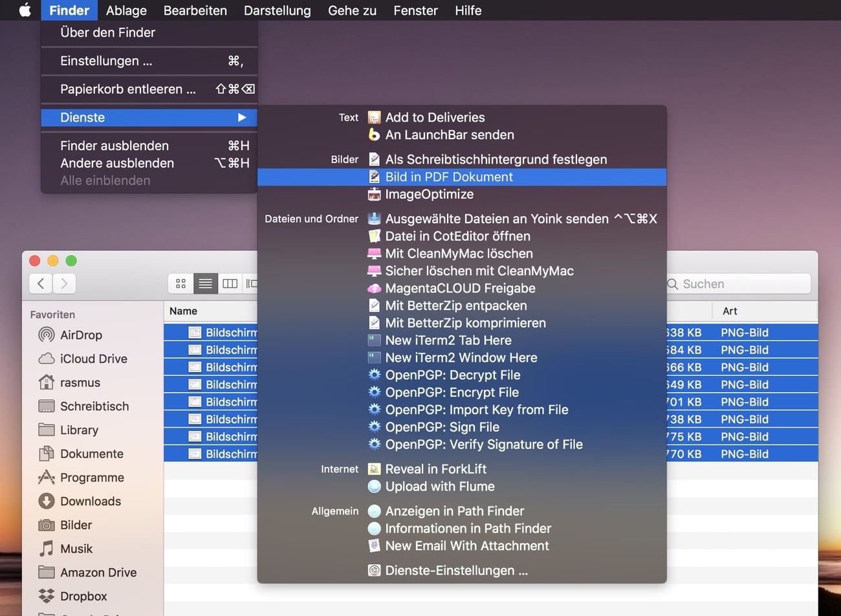Open Amazon Drive in sidebar
Screen dimensions: 841x616
pyautogui.click(x=93, y=573)
